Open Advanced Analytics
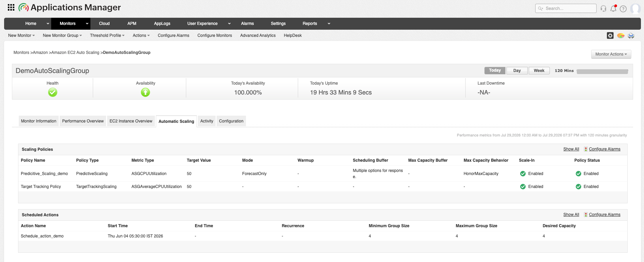Image resolution: width=644 pixels, height=262 pixels. click(x=258, y=35)
